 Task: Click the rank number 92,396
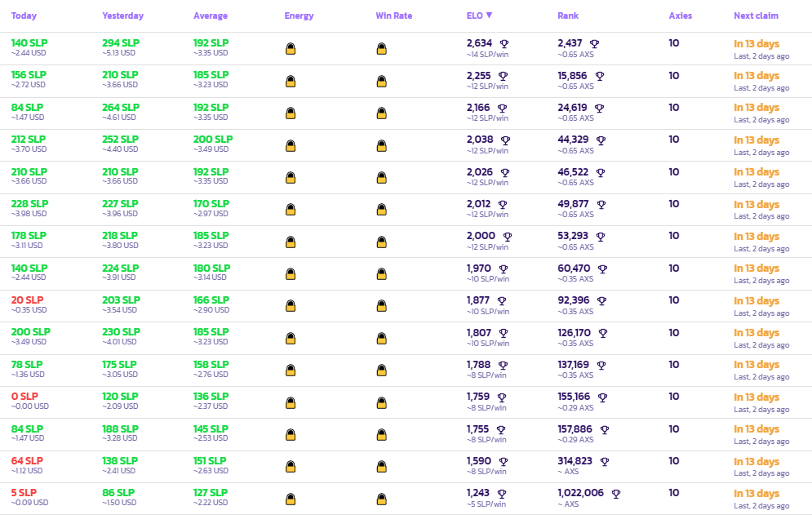point(573,300)
